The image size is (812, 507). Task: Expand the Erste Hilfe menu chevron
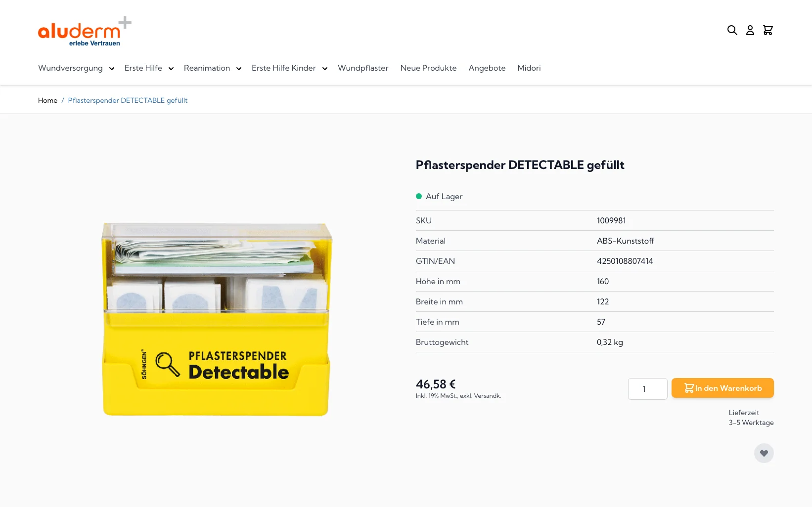click(171, 69)
